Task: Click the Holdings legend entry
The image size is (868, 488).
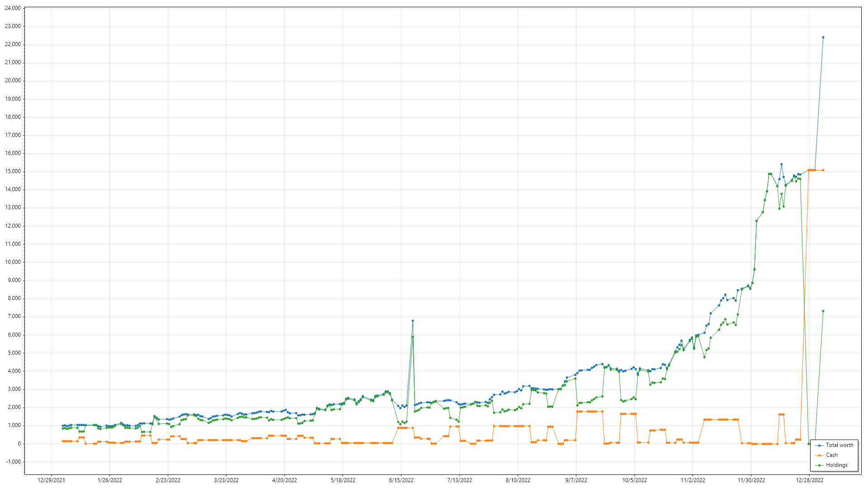Action: (837, 465)
